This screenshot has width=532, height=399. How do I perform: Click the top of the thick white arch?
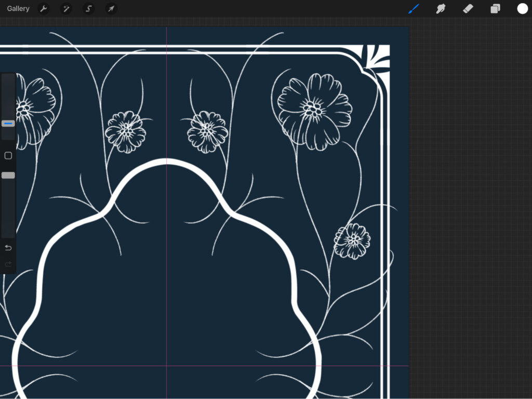click(166, 162)
